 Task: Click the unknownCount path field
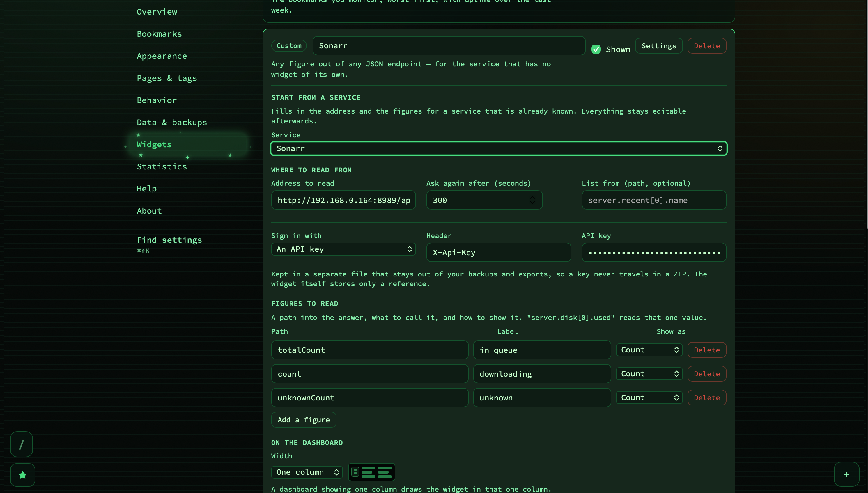coord(369,398)
